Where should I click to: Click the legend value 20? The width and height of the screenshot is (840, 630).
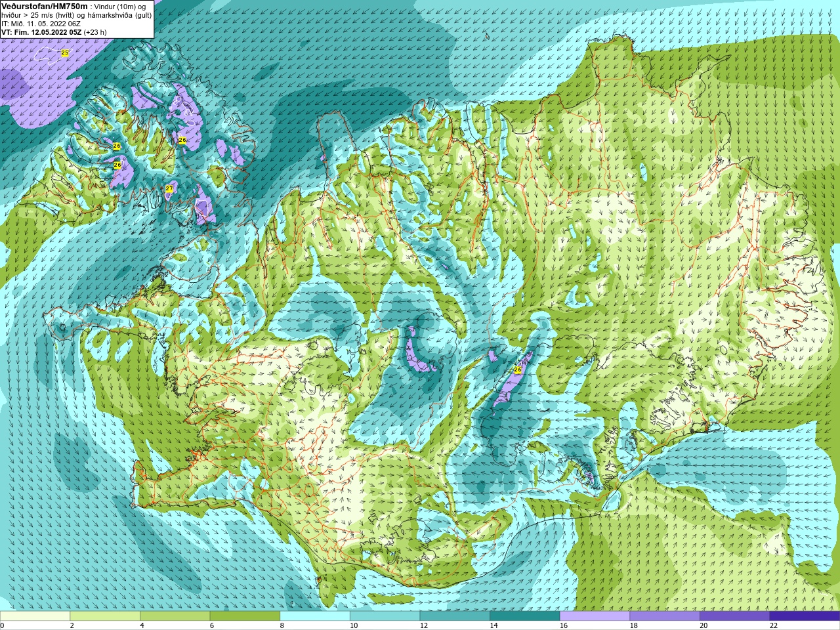pyautogui.click(x=704, y=625)
